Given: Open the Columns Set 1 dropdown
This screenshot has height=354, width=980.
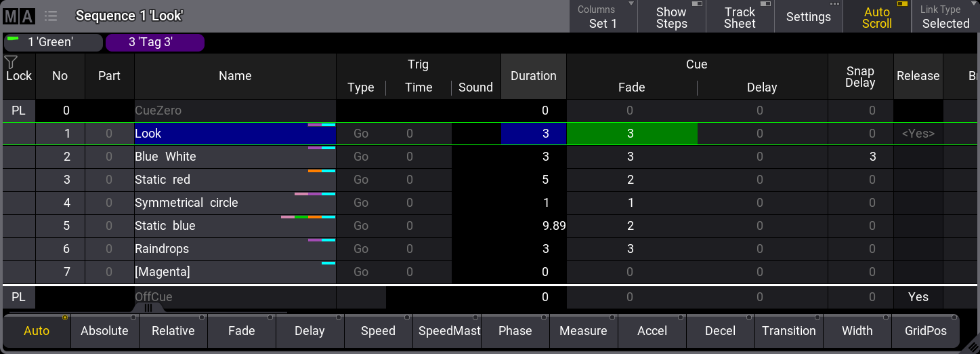Looking at the screenshot, I should [x=603, y=17].
